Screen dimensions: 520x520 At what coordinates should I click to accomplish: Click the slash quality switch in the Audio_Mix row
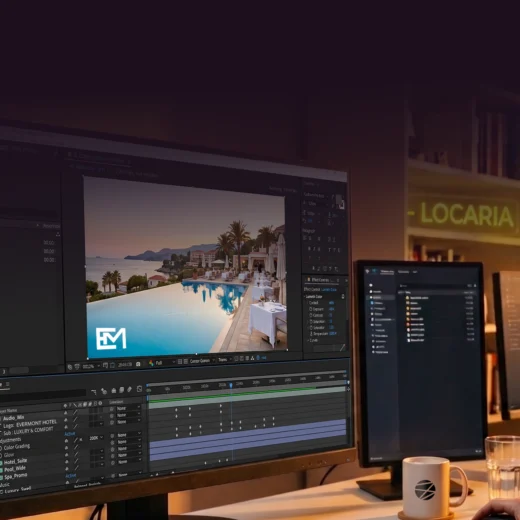76,412
